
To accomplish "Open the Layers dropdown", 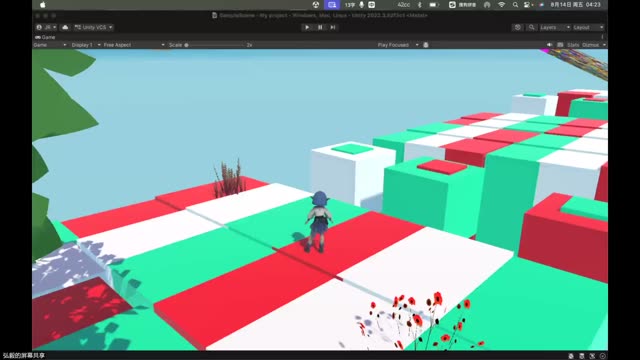I will coord(555,27).
